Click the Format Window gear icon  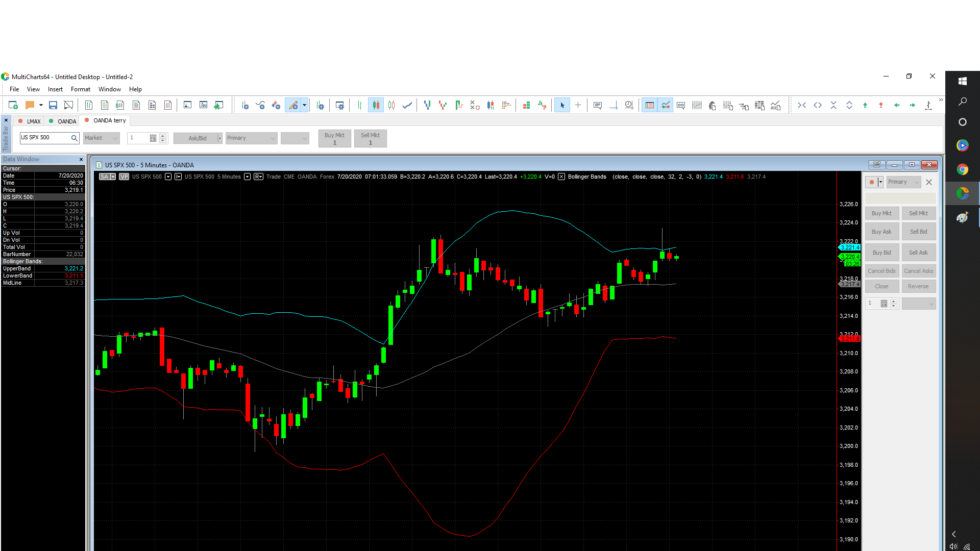pos(340,105)
